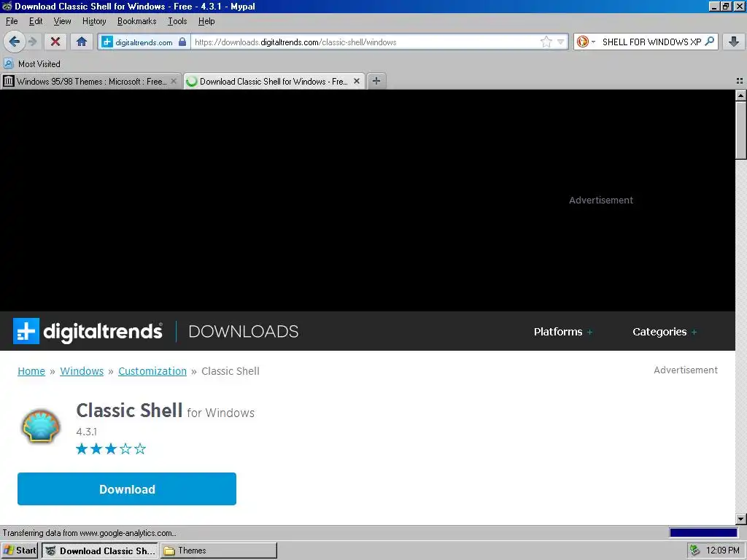The image size is (747, 560).
Task: Open the View menu
Action: [x=63, y=21]
